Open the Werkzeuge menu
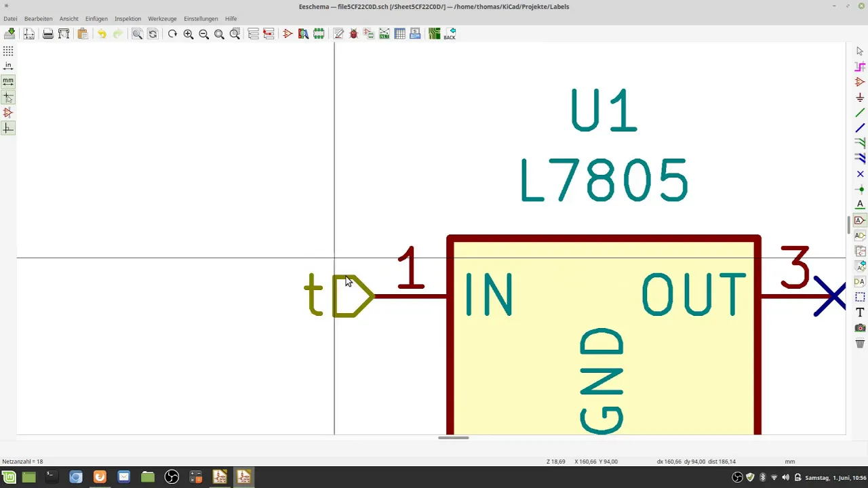This screenshot has width=868, height=488. (x=163, y=19)
